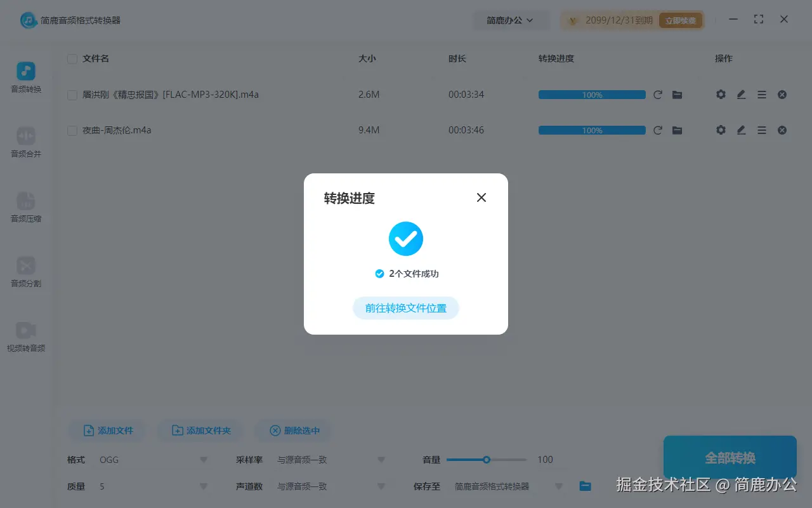Open 音频分割 in sidebar
Screen dimensions: 812x508
click(x=26, y=272)
